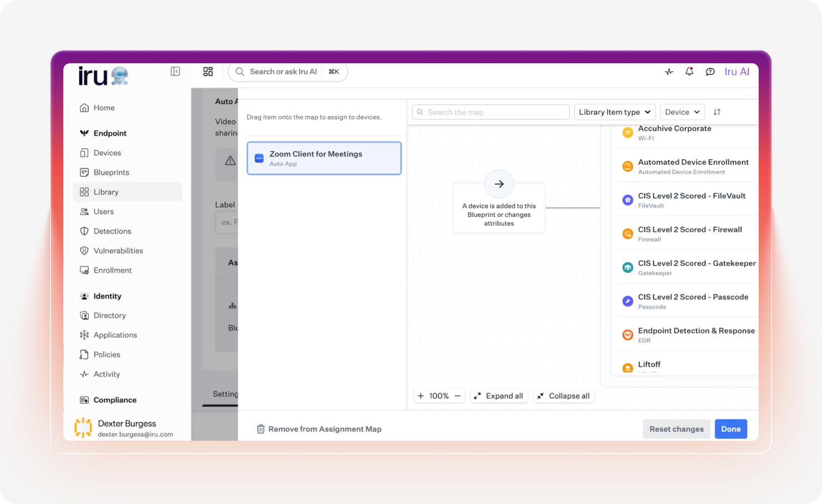The image size is (822, 504).
Task: Select Automated Device Enrollment item text
Action: [693, 162]
